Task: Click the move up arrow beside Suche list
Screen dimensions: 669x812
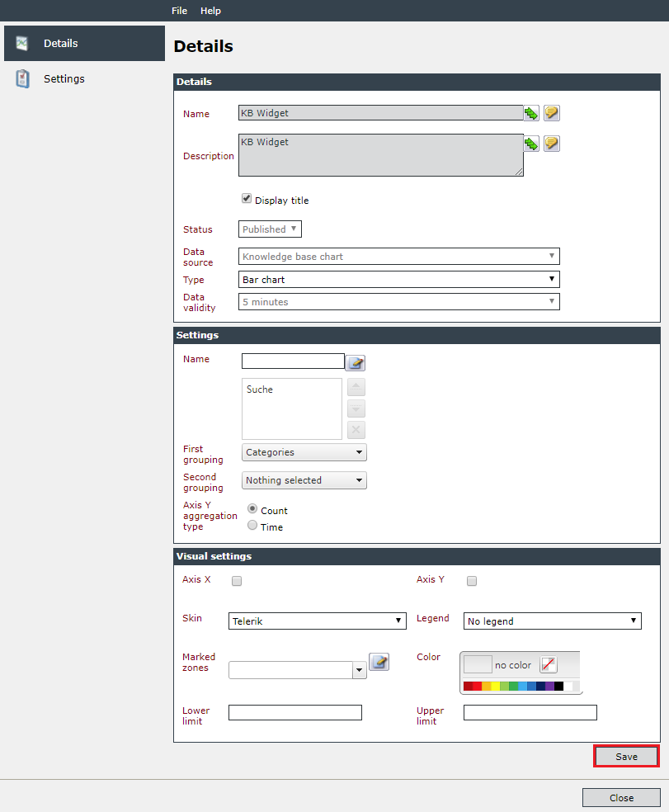Action: coord(356,387)
